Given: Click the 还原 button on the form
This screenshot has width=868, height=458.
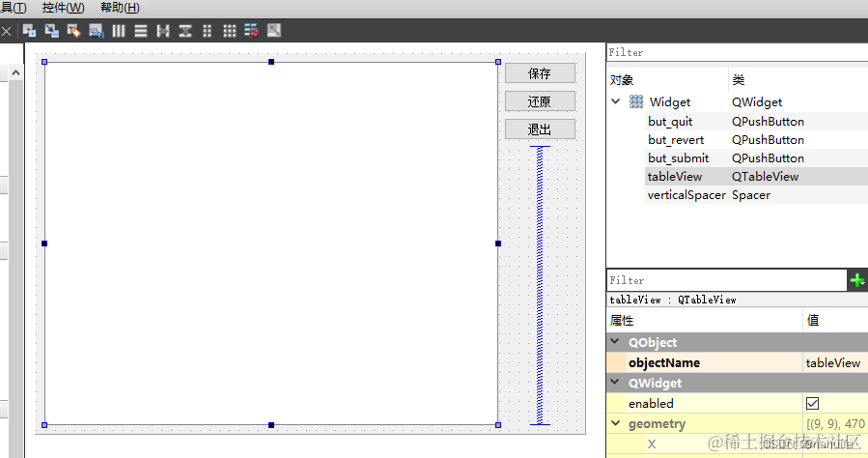Looking at the screenshot, I should (x=540, y=101).
